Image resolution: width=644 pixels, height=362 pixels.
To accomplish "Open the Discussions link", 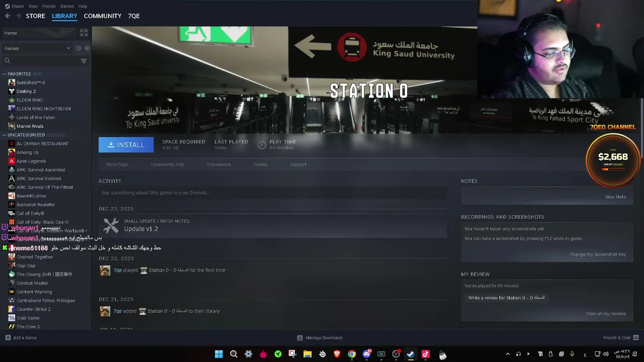I will click(219, 164).
